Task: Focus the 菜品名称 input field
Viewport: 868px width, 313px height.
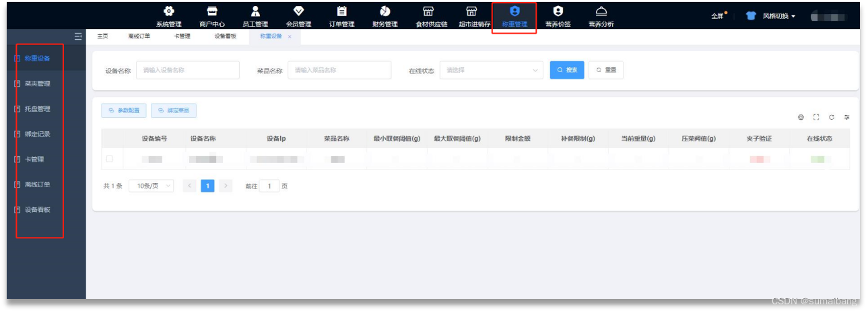Action: [x=339, y=70]
